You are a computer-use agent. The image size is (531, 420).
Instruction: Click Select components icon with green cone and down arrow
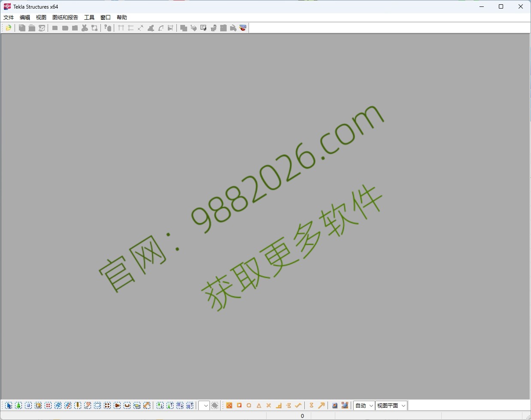tap(160, 405)
